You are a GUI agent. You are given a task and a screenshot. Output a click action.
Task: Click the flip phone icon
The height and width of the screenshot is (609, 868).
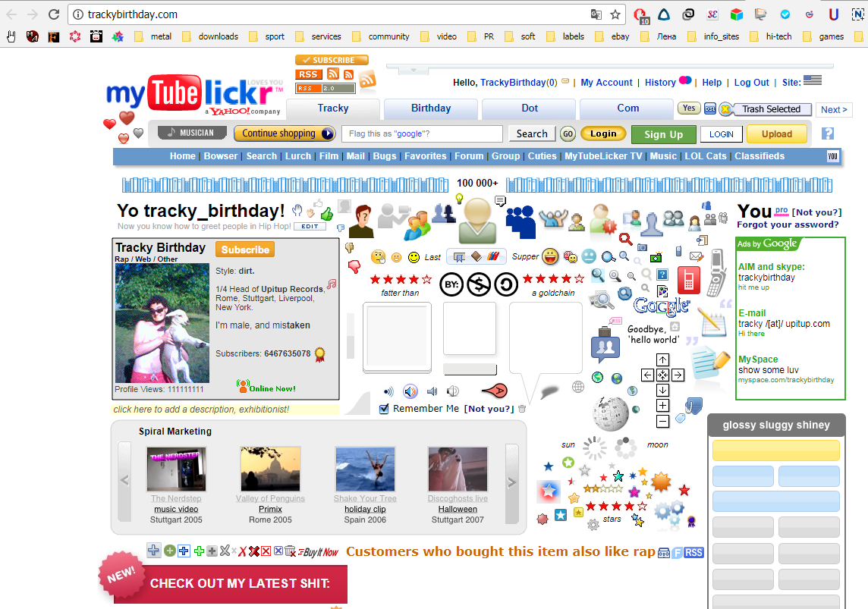(x=716, y=272)
